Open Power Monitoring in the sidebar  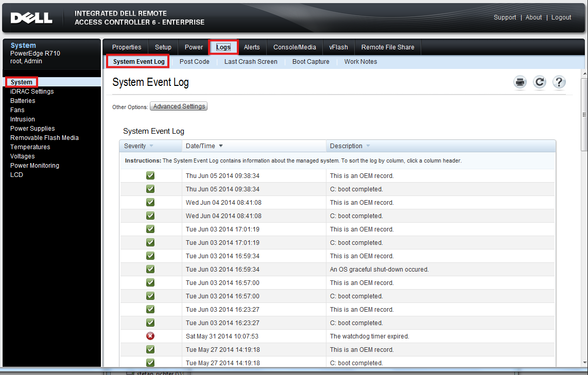coord(34,166)
